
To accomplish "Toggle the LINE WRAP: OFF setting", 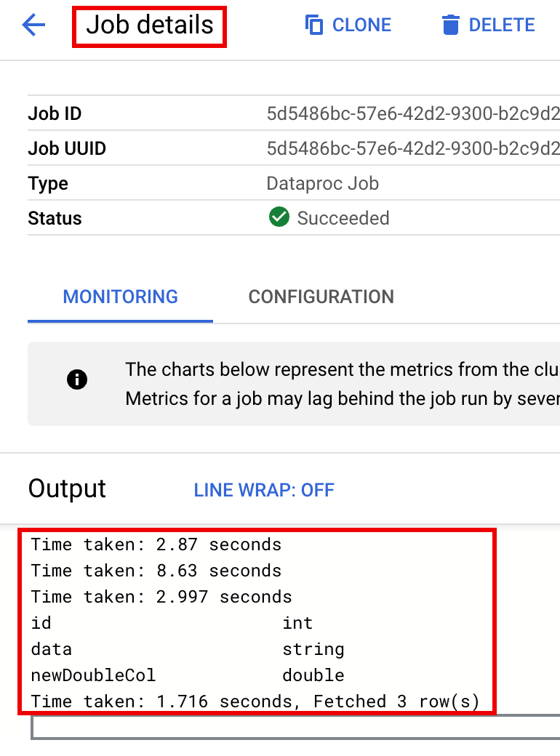I will click(x=263, y=490).
